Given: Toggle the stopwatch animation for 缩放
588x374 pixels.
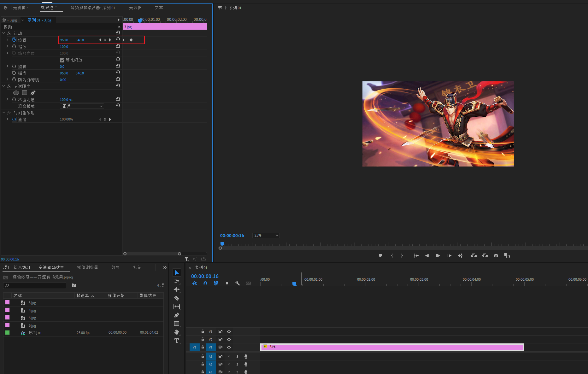Looking at the screenshot, I should pyautogui.click(x=14, y=47).
